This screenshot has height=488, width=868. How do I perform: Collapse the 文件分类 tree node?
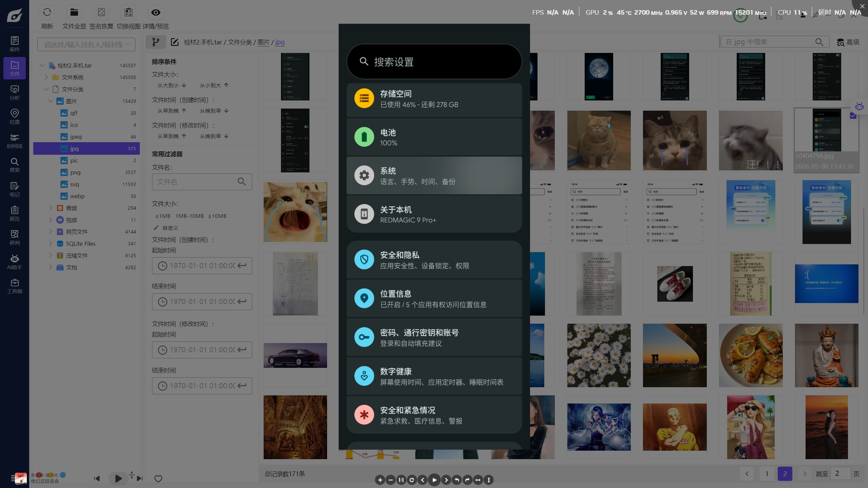tap(46, 89)
